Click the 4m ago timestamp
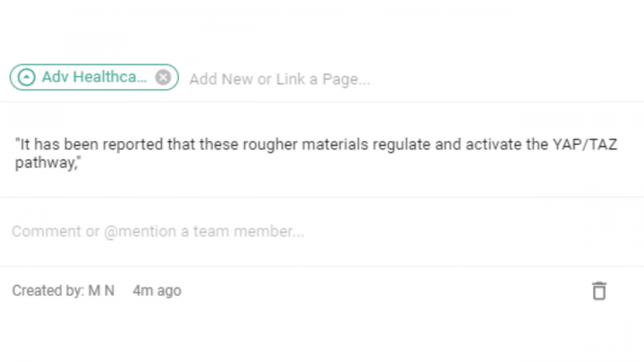The height and width of the screenshot is (362, 644). tap(157, 290)
